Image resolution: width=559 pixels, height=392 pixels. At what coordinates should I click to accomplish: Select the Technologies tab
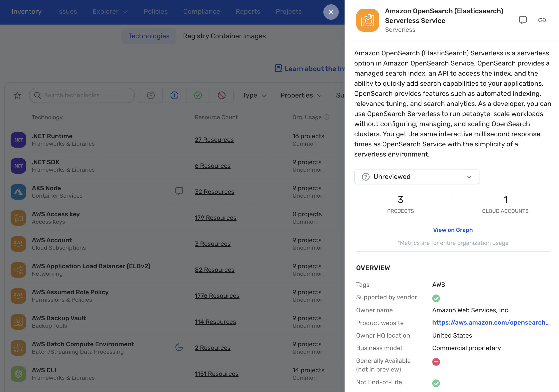tap(149, 36)
